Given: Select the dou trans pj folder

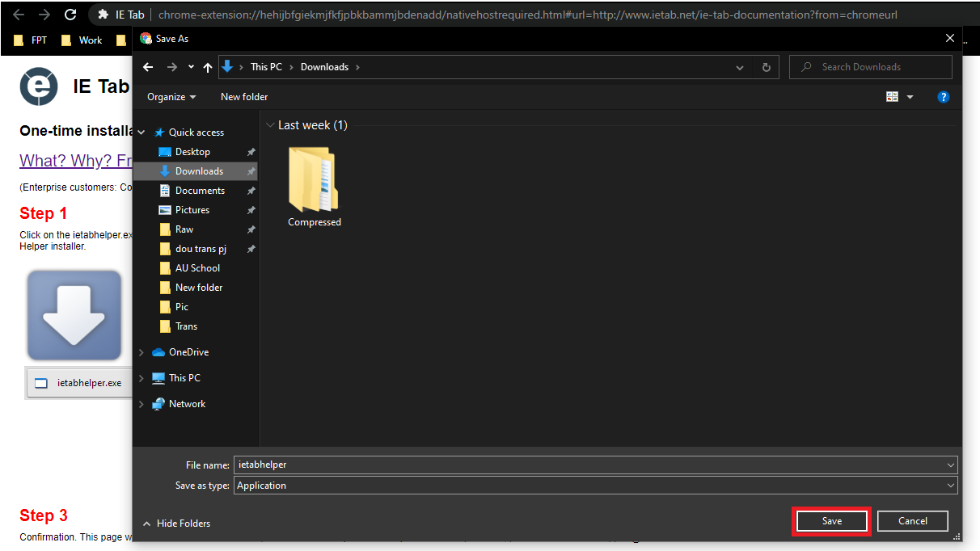Looking at the screenshot, I should click(201, 249).
